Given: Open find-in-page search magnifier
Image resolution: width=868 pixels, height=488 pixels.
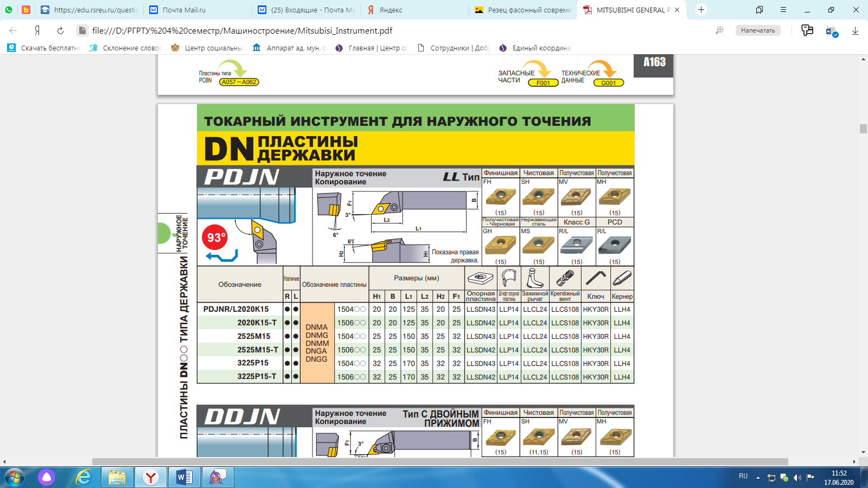Looking at the screenshot, I should [x=719, y=30].
